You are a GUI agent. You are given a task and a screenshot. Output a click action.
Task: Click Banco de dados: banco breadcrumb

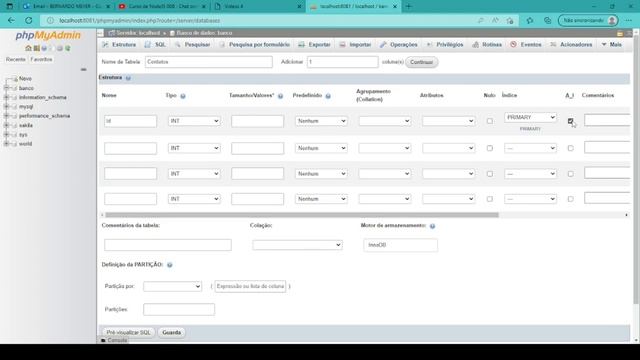tap(201, 33)
